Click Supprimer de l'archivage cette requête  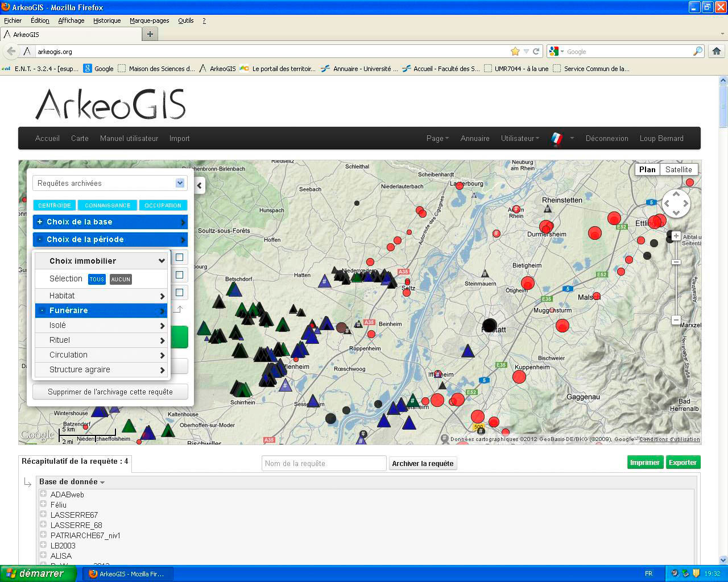pos(110,392)
